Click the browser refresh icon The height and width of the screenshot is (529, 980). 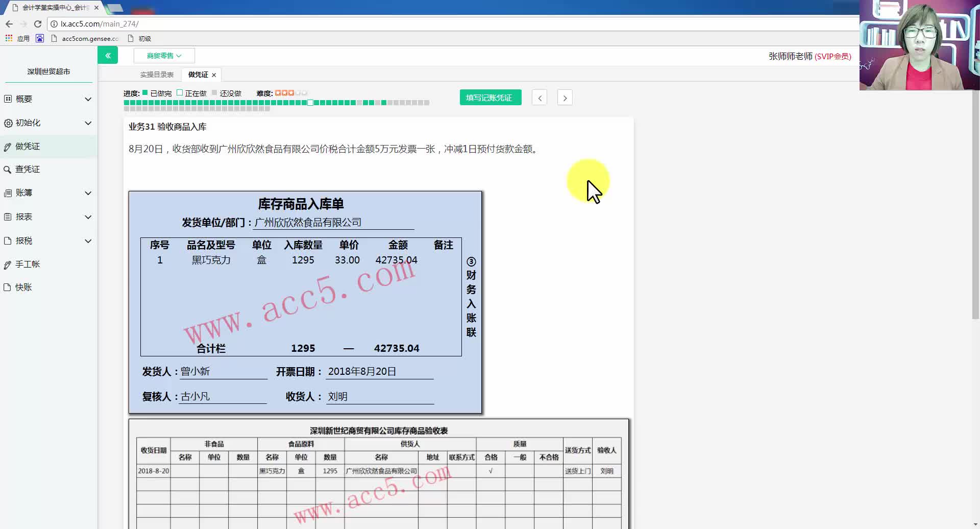[x=37, y=23]
